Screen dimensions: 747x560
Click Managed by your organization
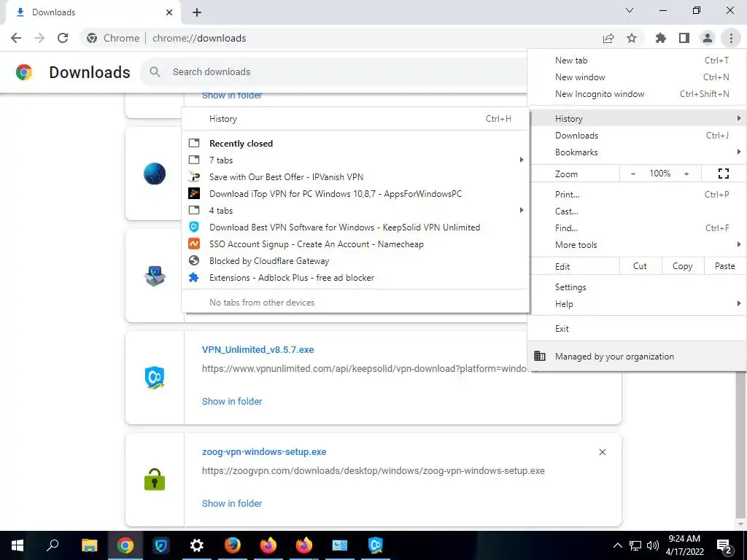coord(637,356)
